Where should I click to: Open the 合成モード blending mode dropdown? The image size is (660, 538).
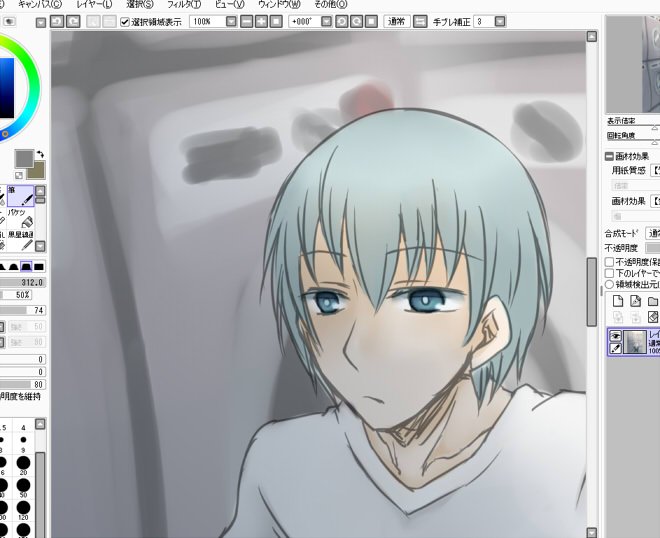coord(653,233)
